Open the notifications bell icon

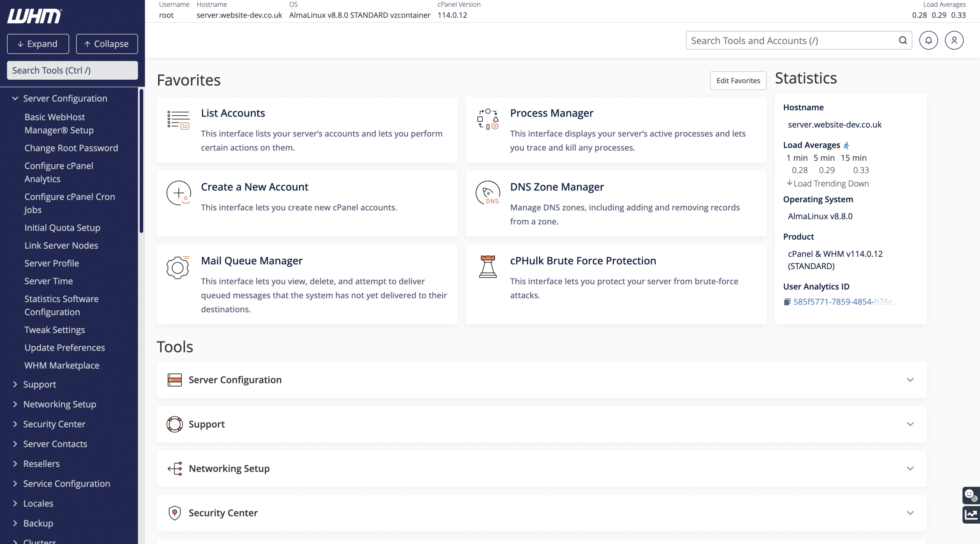coord(929,40)
